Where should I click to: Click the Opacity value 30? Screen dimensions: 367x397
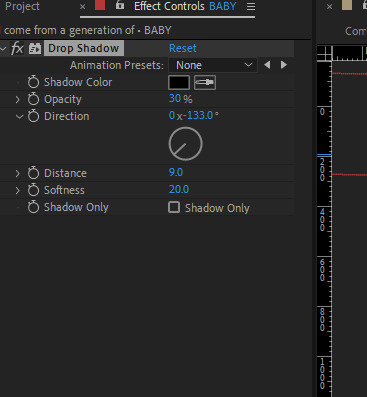click(x=175, y=98)
